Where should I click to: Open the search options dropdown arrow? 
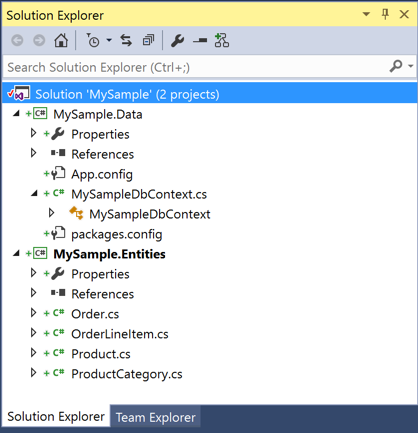[x=411, y=66]
